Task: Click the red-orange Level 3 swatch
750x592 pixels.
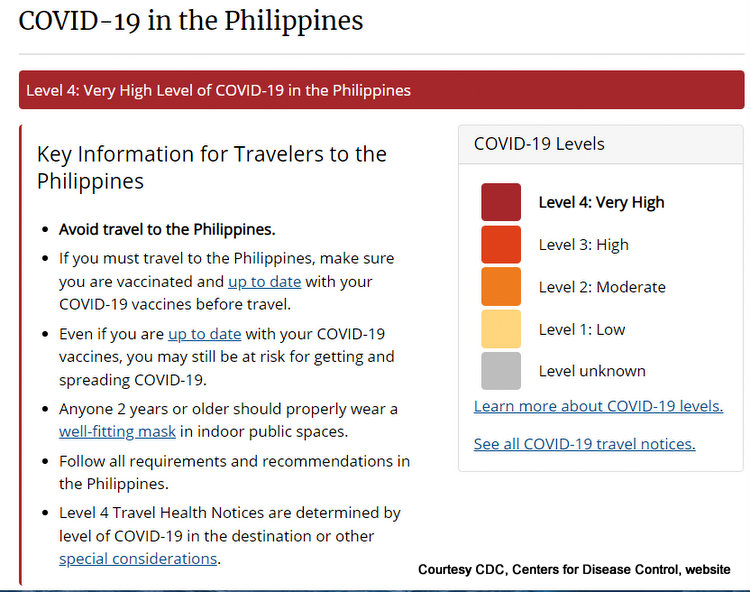Action: click(x=501, y=244)
